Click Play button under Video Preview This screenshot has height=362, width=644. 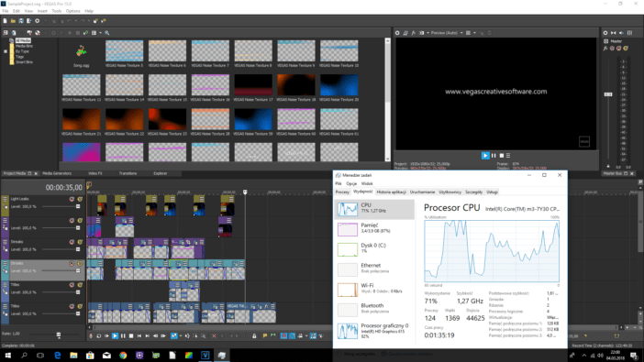pos(485,156)
